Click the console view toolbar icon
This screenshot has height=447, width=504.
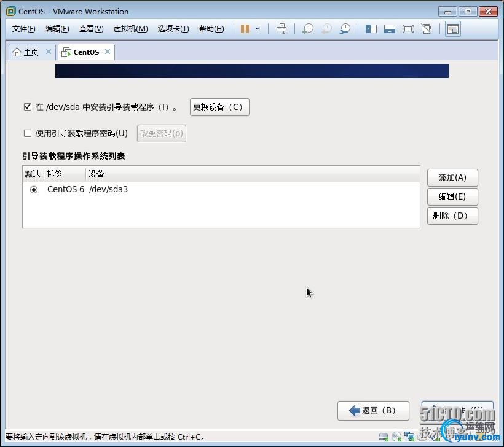tap(452, 29)
